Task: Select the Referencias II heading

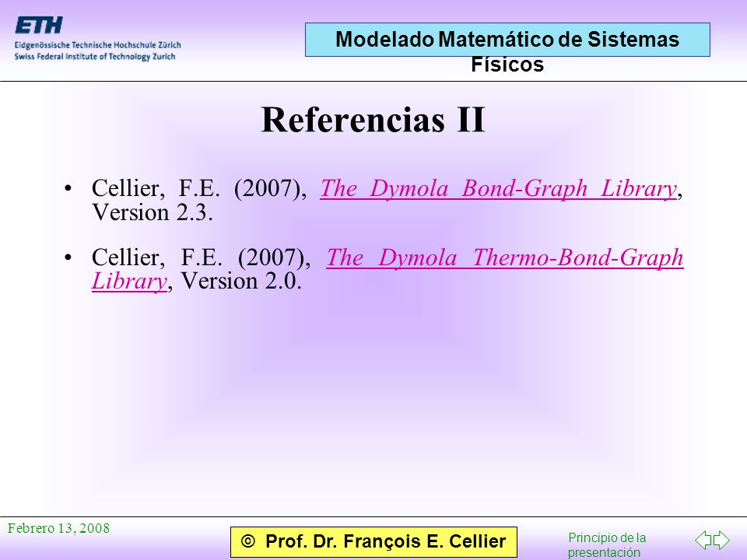Action: tap(373, 120)
